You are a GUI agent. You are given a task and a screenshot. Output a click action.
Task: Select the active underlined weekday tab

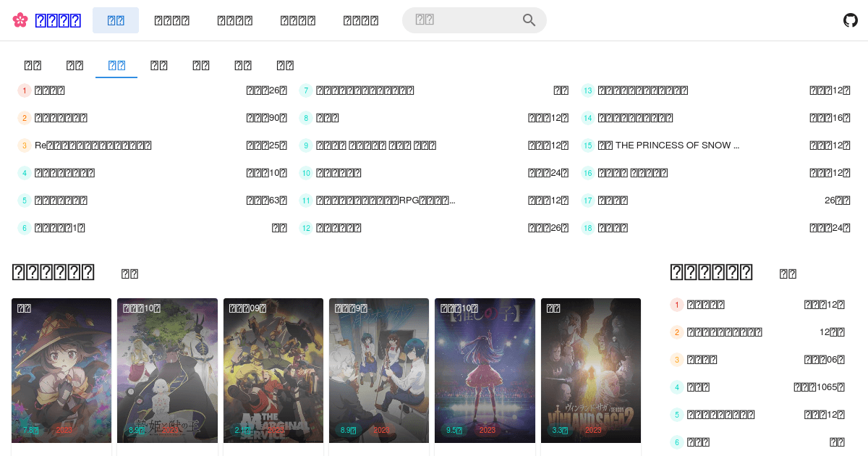(x=116, y=65)
